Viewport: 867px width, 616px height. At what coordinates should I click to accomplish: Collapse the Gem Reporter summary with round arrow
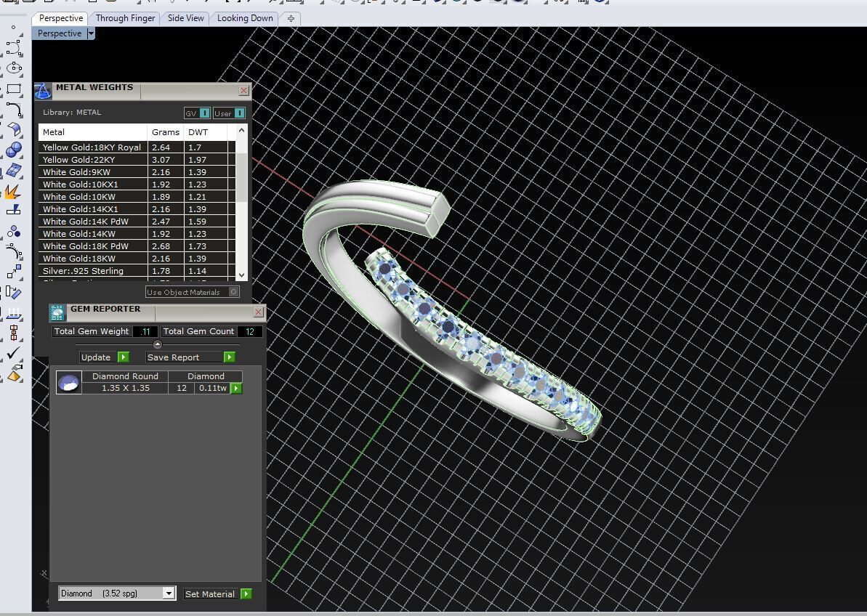158,344
